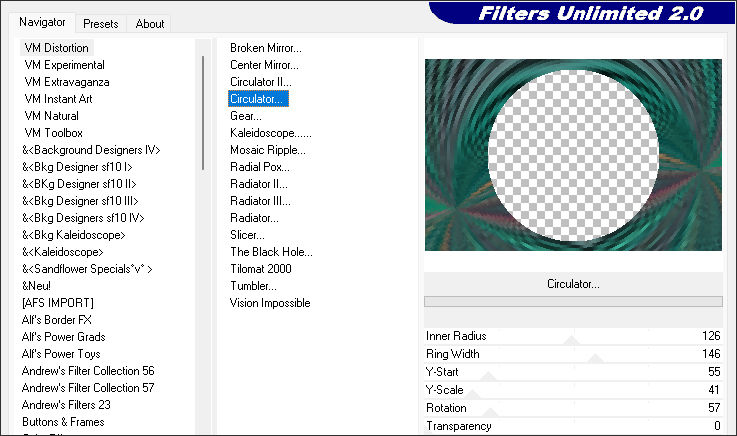Select VM Instant Art category
Screen dimensions: 737x436
58,99
